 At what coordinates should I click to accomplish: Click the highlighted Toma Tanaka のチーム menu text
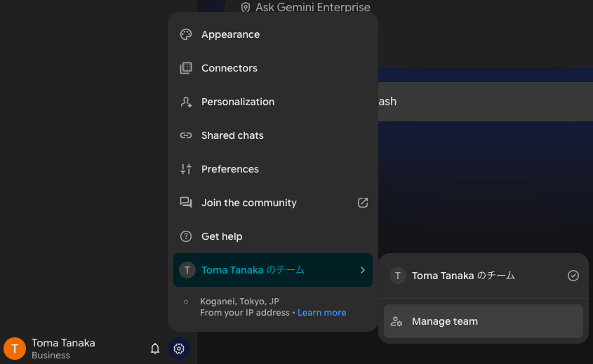point(253,270)
